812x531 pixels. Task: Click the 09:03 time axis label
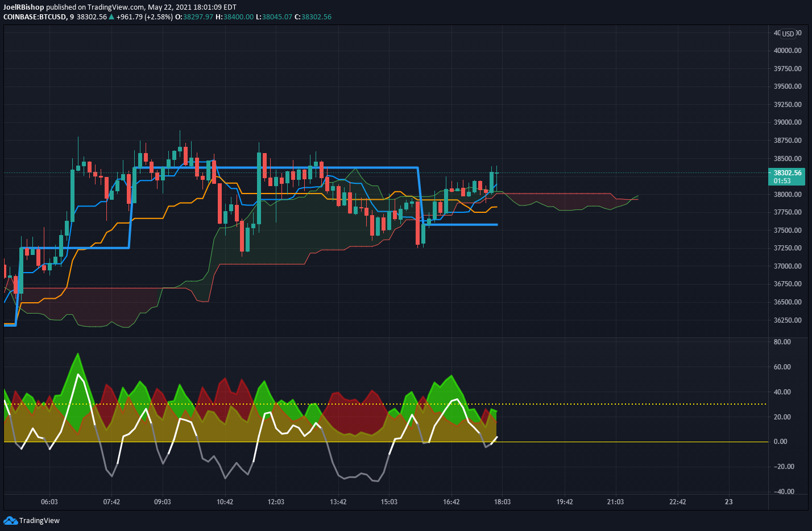(163, 502)
